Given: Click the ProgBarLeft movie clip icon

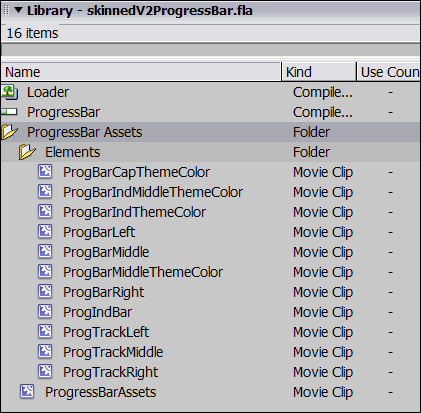Looking at the screenshot, I should 45,232.
